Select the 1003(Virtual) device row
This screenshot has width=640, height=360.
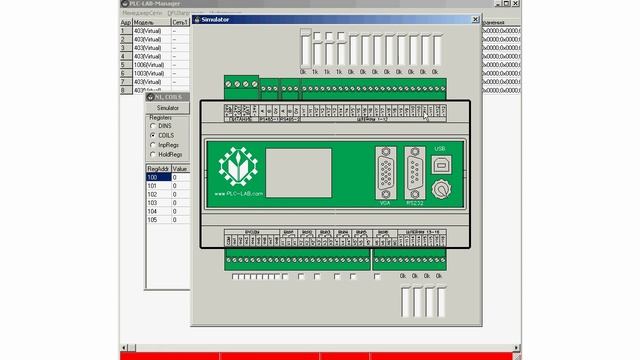pyautogui.click(x=155, y=73)
